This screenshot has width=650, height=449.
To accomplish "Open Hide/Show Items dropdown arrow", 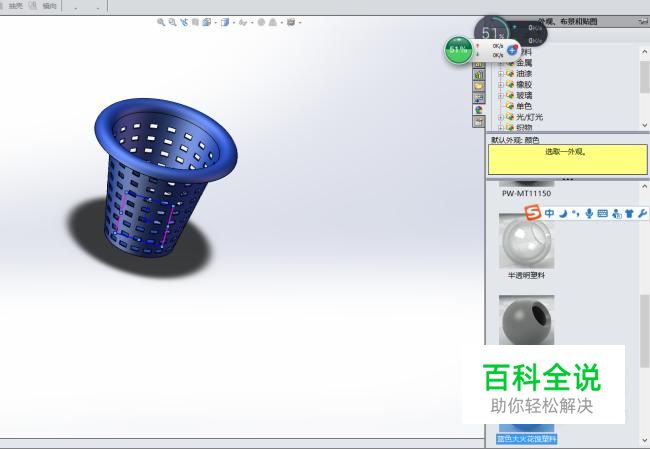I will (x=252, y=23).
